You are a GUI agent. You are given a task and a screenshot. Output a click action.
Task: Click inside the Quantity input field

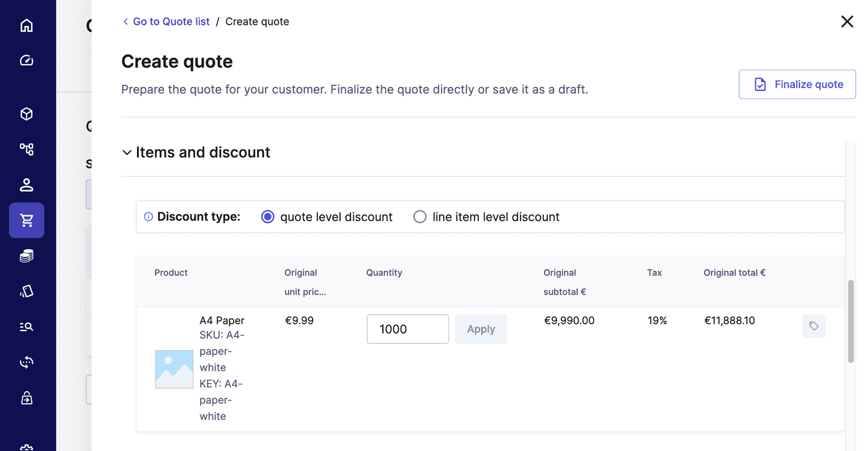click(408, 329)
